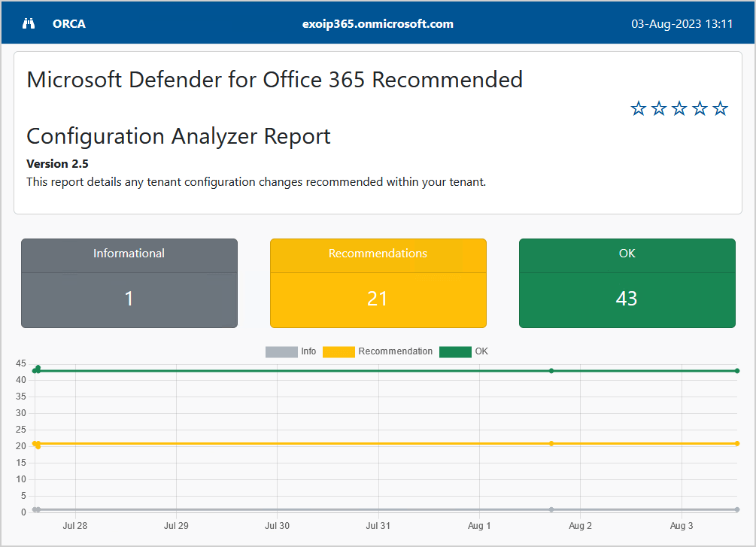Select the rightmost green OK data point

737,371
